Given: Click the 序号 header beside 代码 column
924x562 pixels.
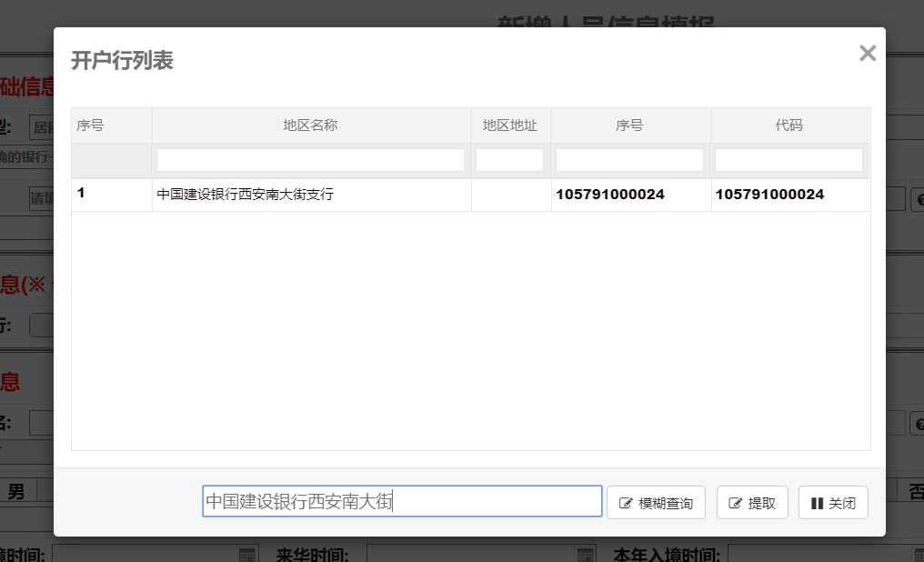Looking at the screenshot, I should (x=629, y=125).
